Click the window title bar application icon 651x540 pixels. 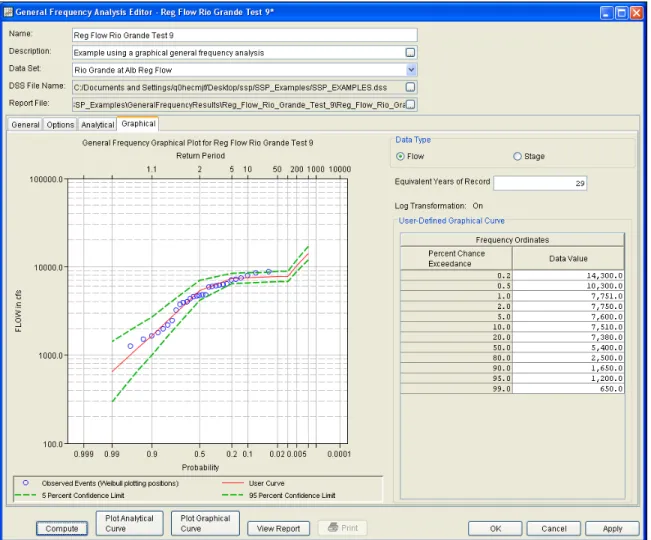click(8, 12)
